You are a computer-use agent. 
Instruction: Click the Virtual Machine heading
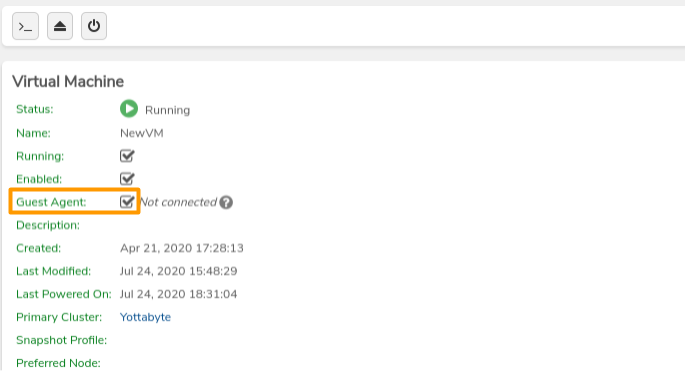coord(68,81)
